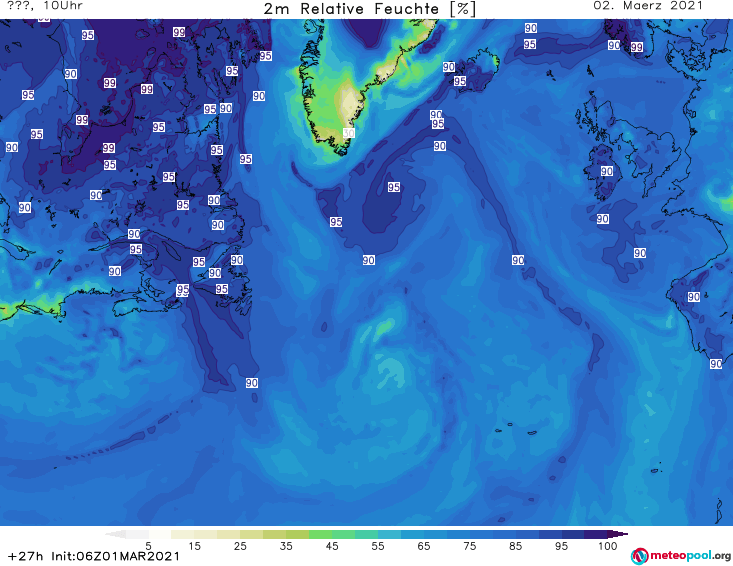The width and height of the screenshot is (733, 566).
Task: Click the round meteopool logo emblem
Action: (x=639, y=556)
